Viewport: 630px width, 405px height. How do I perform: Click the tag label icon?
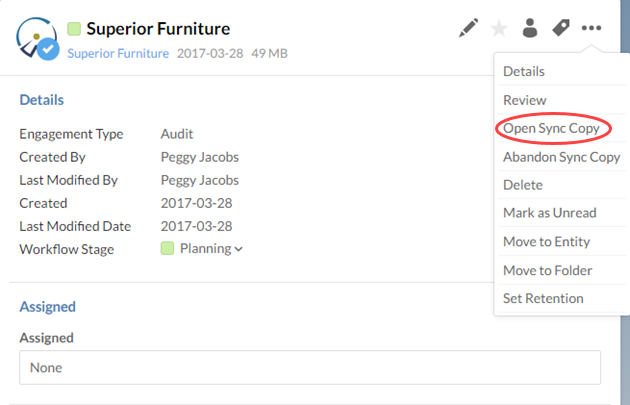561,28
